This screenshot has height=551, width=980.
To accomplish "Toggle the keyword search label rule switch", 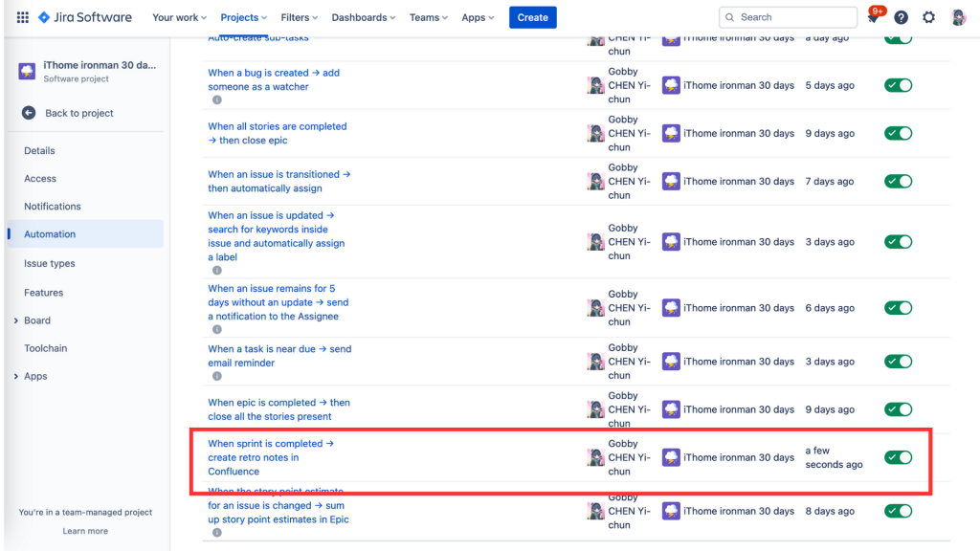I will pyautogui.click(x=898, y=242).
